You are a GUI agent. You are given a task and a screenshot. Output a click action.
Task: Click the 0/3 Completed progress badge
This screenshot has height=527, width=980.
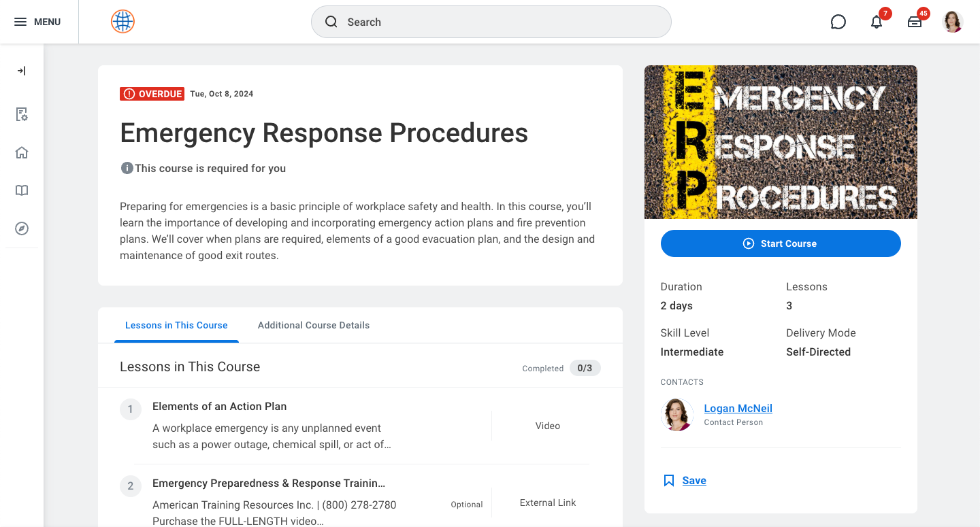click(x=585, y=368)
